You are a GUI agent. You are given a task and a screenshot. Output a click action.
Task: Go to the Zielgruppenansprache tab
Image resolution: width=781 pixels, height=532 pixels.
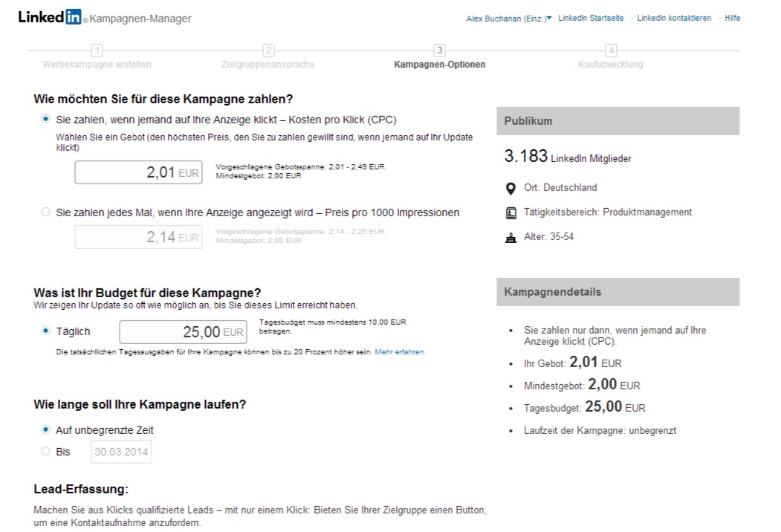click(268, 65)
